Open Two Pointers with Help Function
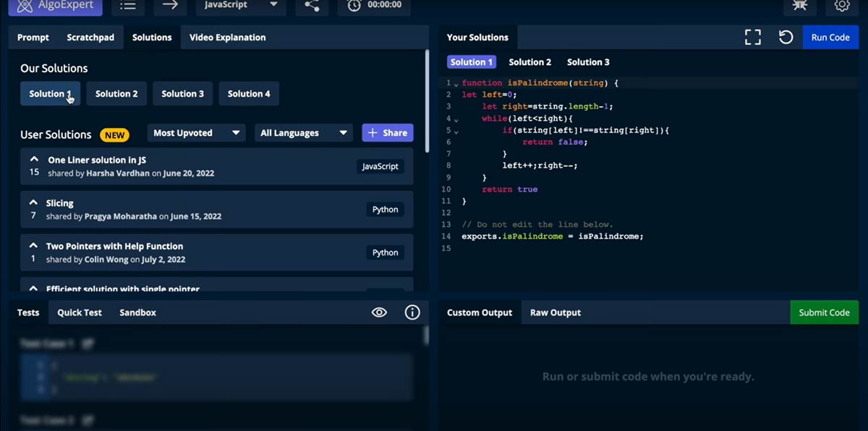This screenshot has height=431, width=868. point(217,252)
